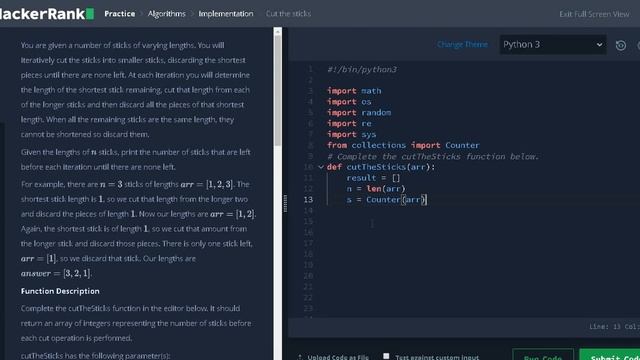Click the 'import math' line
This screenshot has height=360, width=640.
coord(354,91)
